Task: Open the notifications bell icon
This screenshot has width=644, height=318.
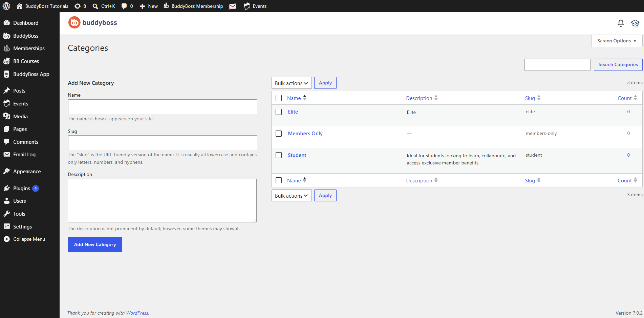Action: click(x=621, y=23)
